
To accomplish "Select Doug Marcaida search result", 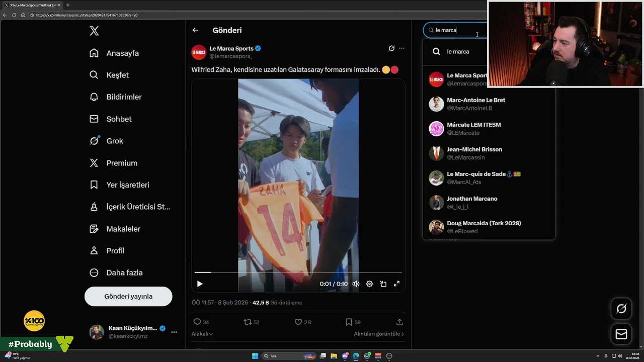I will tap(489, 227).
